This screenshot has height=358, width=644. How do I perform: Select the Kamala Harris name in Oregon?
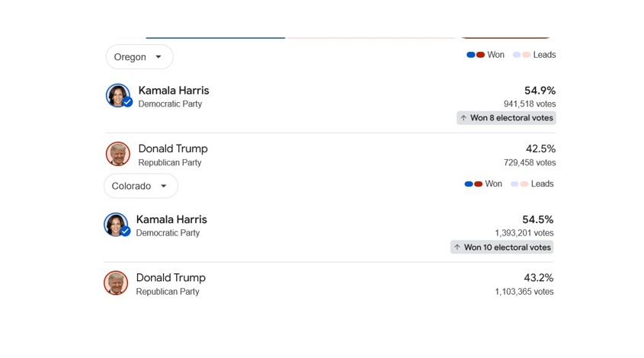[174, 91]
